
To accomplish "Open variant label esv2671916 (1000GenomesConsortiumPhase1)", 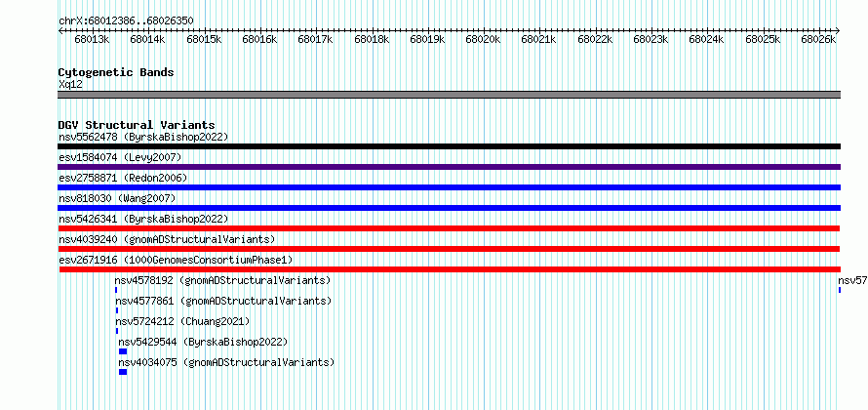I will [x=176, y=260].
